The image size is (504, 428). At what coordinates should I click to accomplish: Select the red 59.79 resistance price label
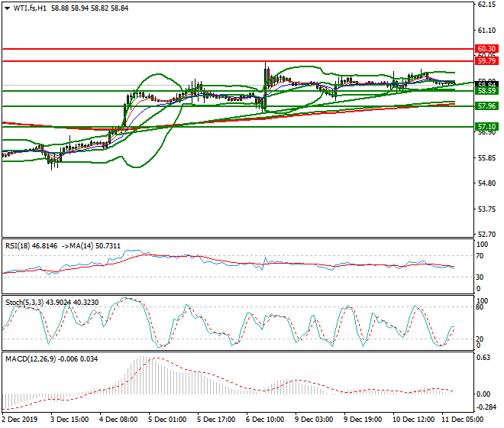point(486,60)
